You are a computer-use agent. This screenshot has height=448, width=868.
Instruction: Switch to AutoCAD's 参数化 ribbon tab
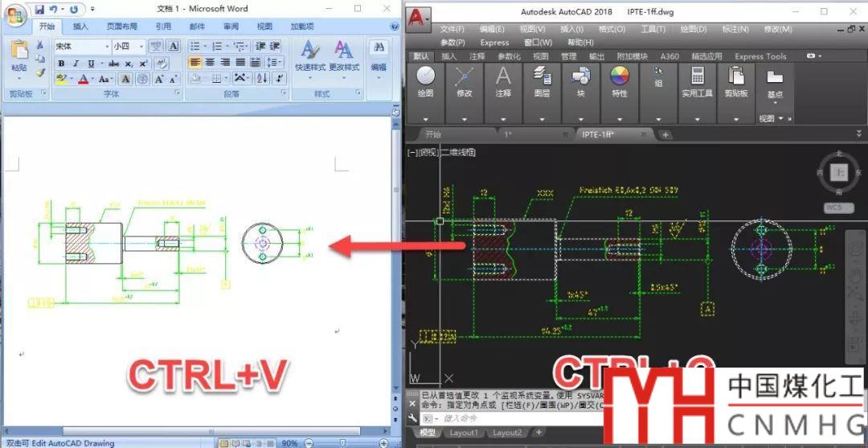509,56
